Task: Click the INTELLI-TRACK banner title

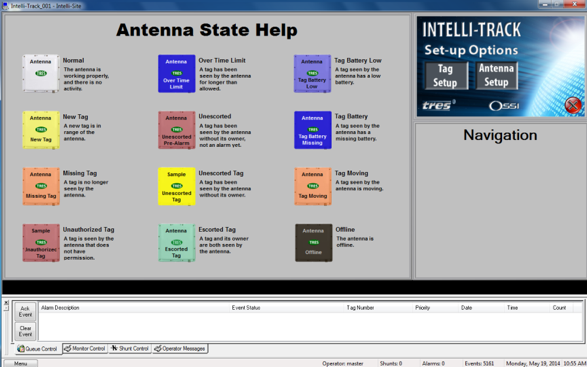Action: 472,30
